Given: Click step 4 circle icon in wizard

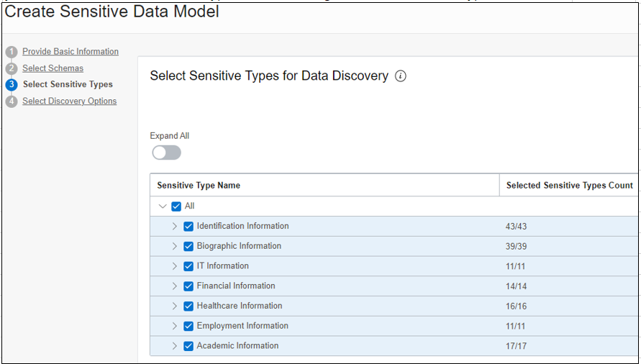Looking at the screenshot, I should [11, 101].
